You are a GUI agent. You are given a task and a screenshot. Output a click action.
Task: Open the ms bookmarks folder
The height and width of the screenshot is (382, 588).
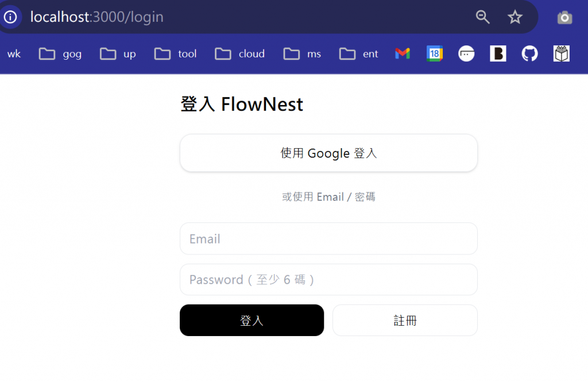pyautogui.click(x=302, y=54)
